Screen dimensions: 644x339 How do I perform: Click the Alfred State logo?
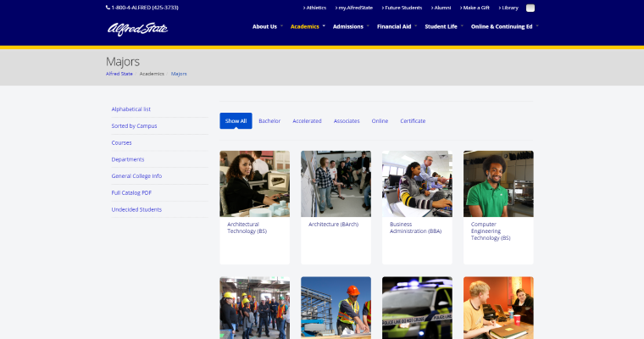(137, 29)
